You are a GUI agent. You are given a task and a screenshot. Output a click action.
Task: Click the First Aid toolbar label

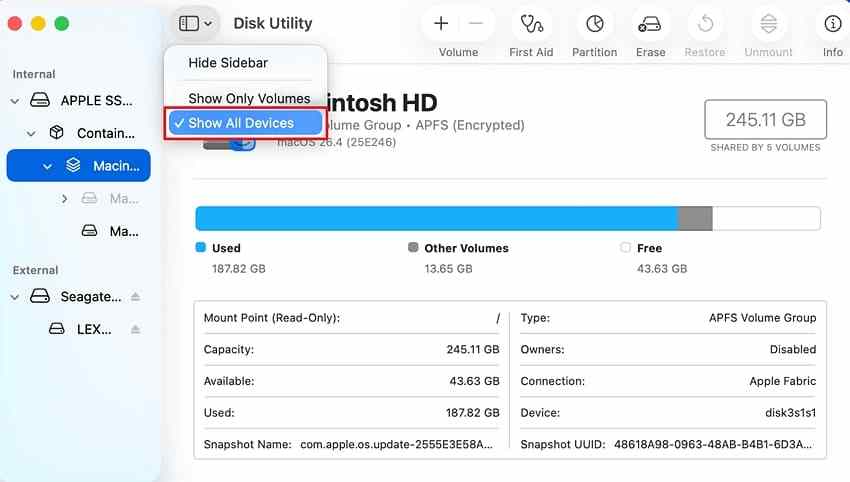531,52
